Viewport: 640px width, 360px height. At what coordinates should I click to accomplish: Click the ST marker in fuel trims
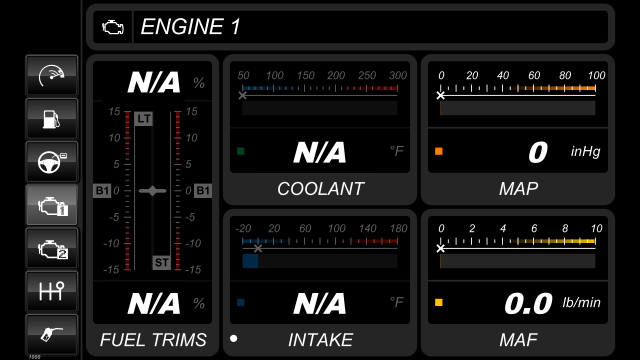(162, 262)
